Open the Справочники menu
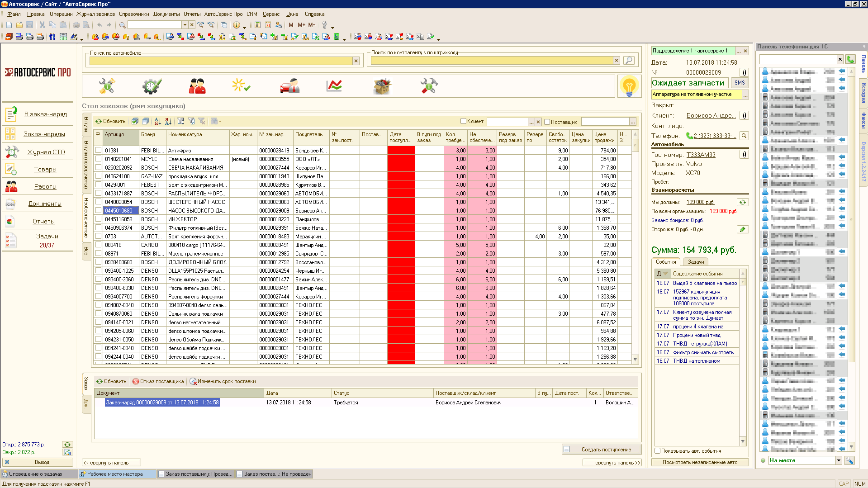868x488 pixels. pos(134,14)
